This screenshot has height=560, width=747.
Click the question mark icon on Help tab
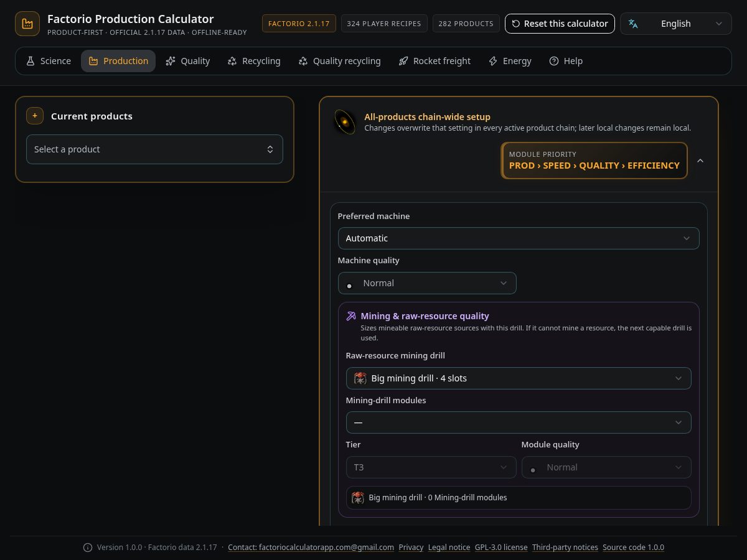554,61
